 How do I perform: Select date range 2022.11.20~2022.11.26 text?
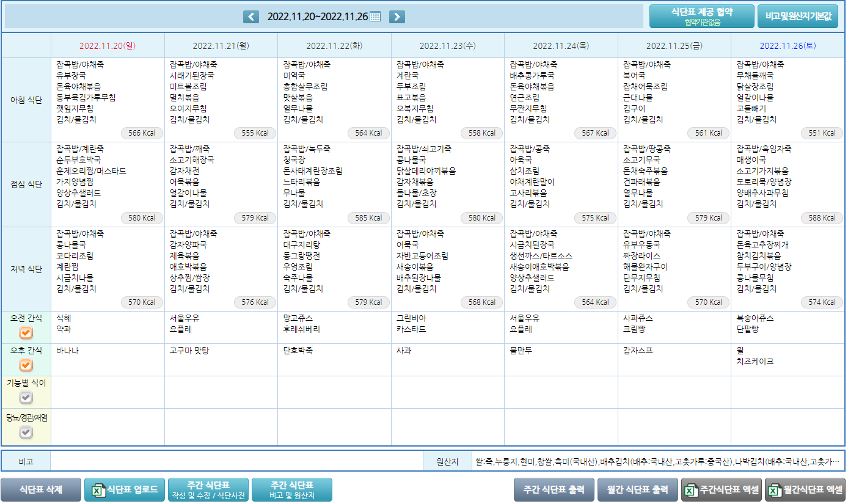pos(318,16)
